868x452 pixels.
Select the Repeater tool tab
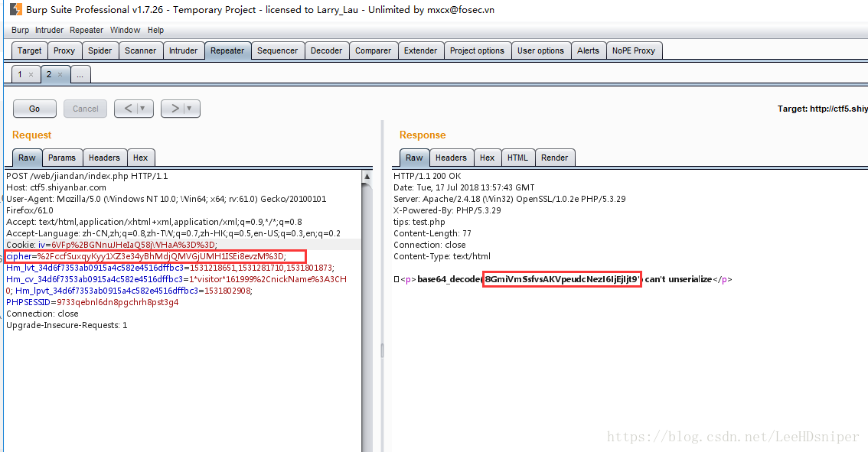point(227,50)
